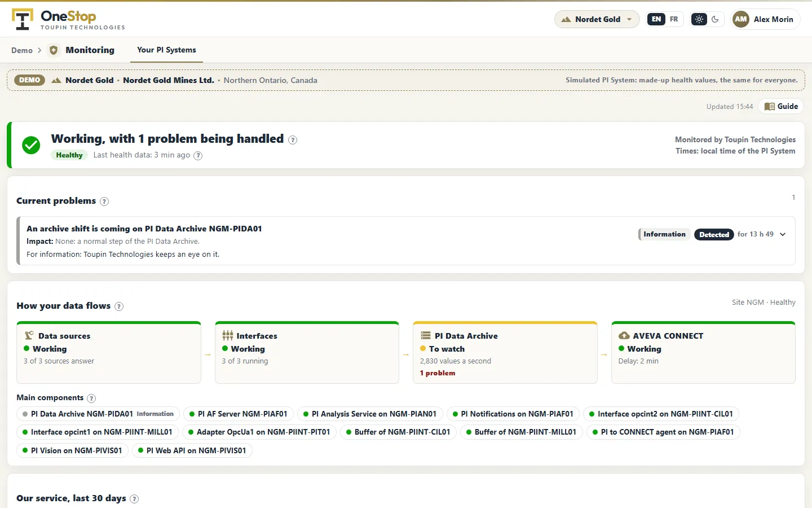Viewport: 812px width, 508px height.
Task: Open Buffer of NGM-PIINT-MILL01 chip
Action: click(x=522, y=432)
